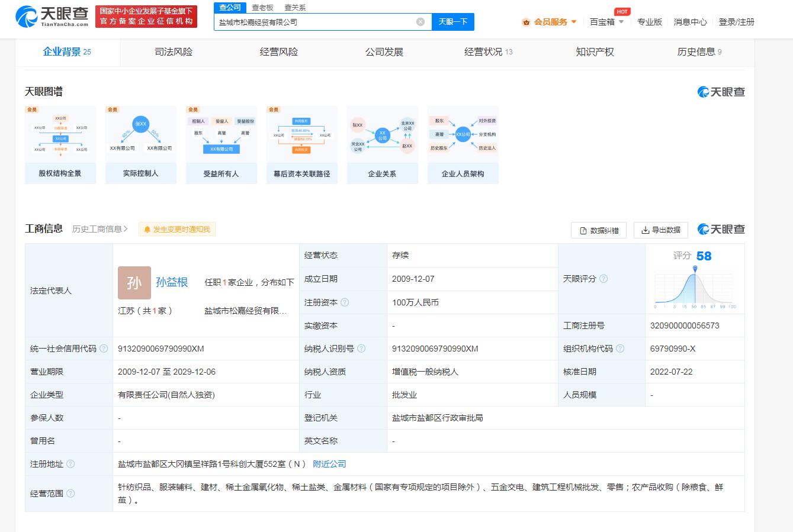This screenshot has height=532, width=793.
Task: Click help icon beside 注册地址
Action: (70, 464)
